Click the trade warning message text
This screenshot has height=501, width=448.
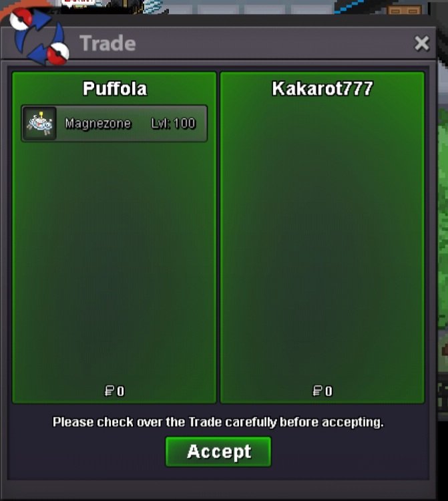pyautogui.click(x=218, y=422)
